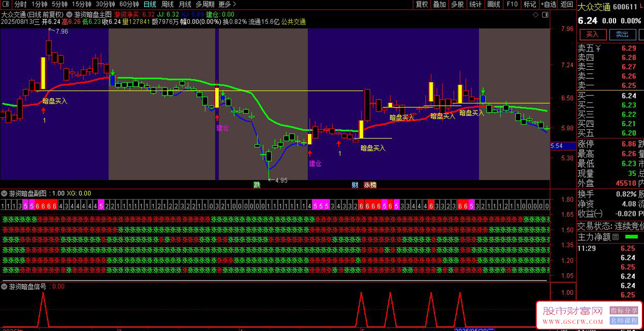Open F10 company information
The width and height of the screenshot is (644, 331).
coord(512,4)
